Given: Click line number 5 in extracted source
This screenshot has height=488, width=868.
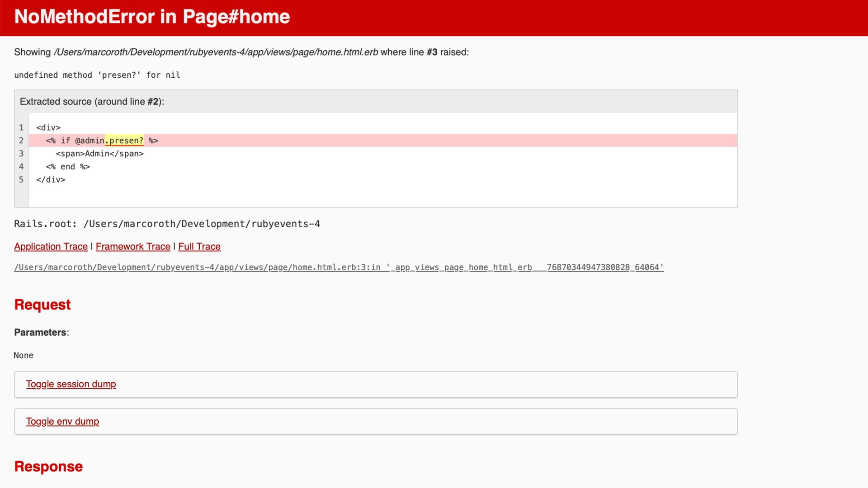Looking at the screenshot, I should coord(21,179).
